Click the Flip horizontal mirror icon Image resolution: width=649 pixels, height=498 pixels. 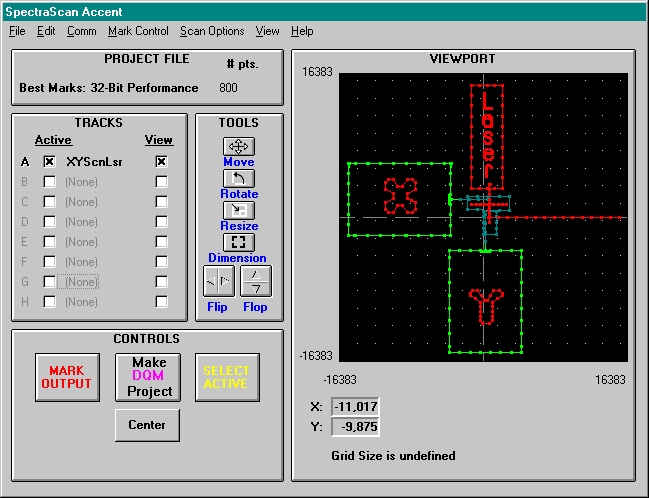tap(219, 281)
